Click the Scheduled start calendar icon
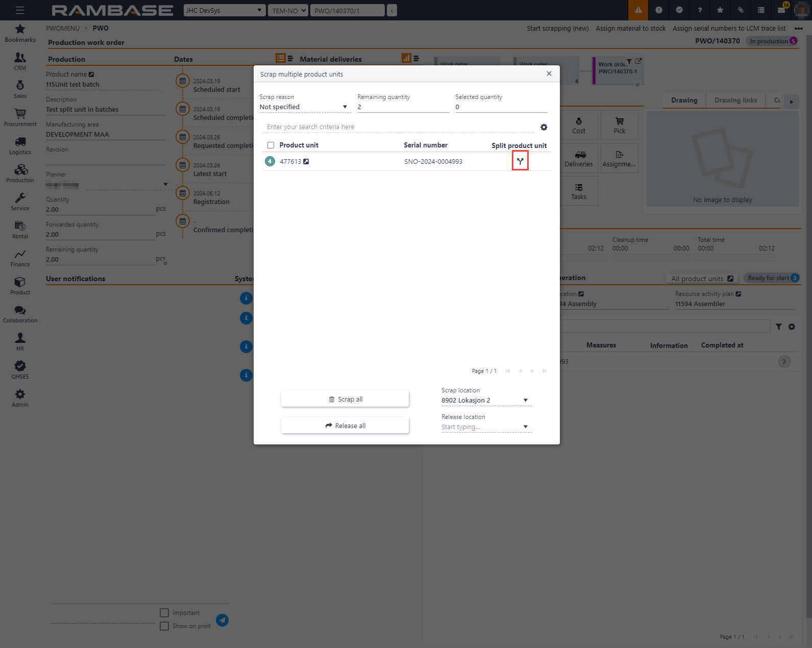The image size is (812, 648). 183,81
